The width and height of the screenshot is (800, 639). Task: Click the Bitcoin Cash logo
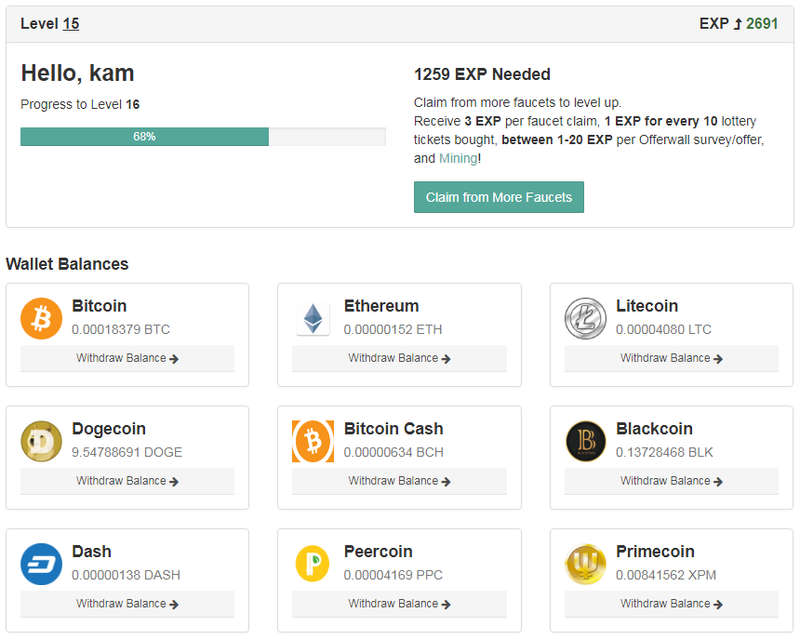click(x=313, y=441)
